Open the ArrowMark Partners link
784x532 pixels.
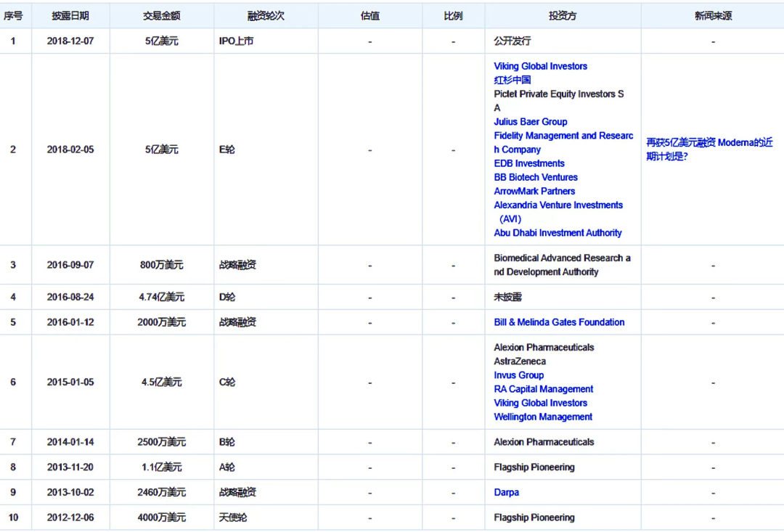pos(534,191)
